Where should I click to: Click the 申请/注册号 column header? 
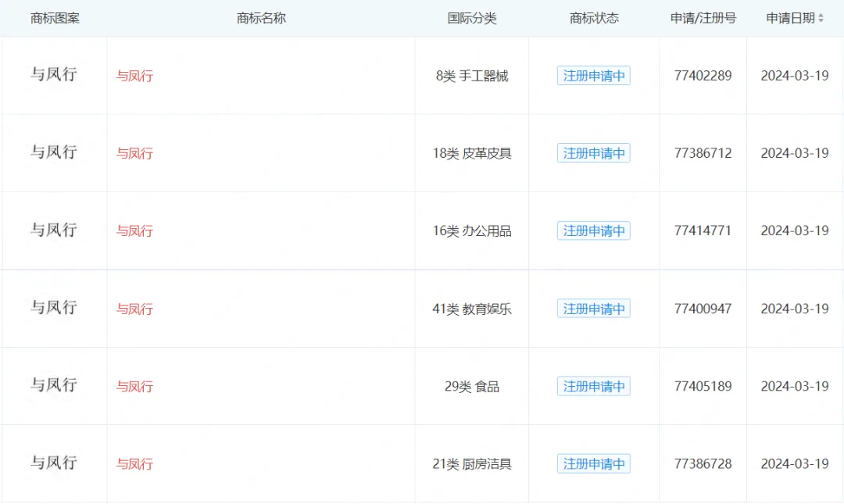703,18
